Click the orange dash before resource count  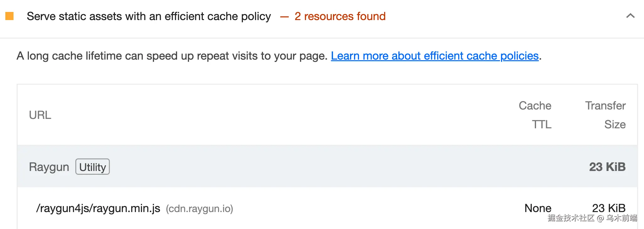point(284,17)
